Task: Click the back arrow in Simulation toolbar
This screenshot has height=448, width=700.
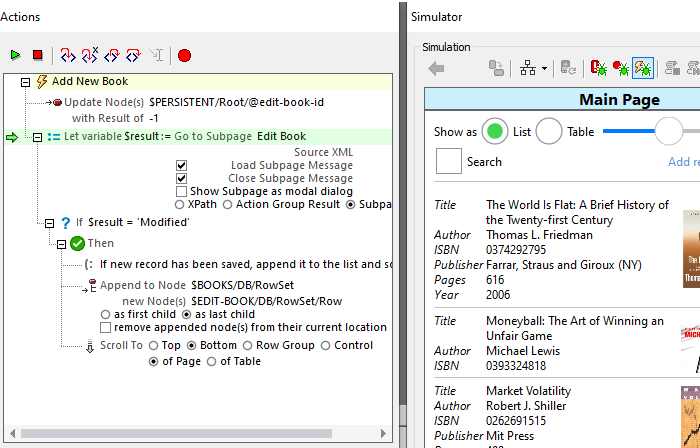Action: pyautogui.click(x=436, y=68)
